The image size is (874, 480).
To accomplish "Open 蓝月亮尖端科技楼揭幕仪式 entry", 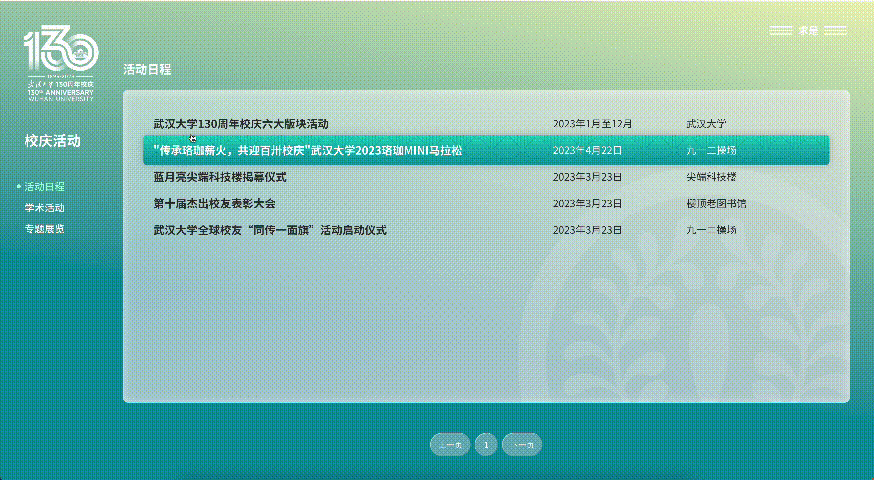I will point(220,177).
